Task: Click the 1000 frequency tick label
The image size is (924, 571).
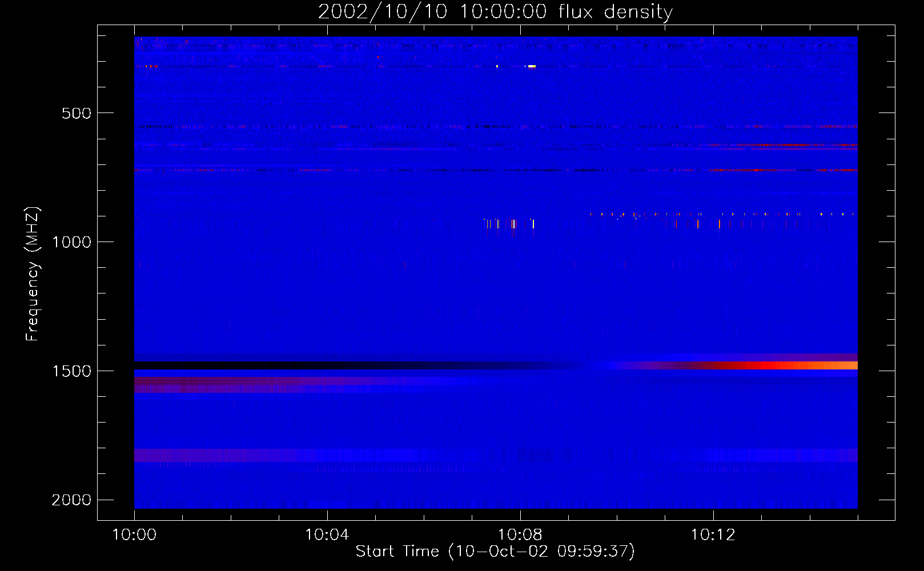Action: coord(71,242)
